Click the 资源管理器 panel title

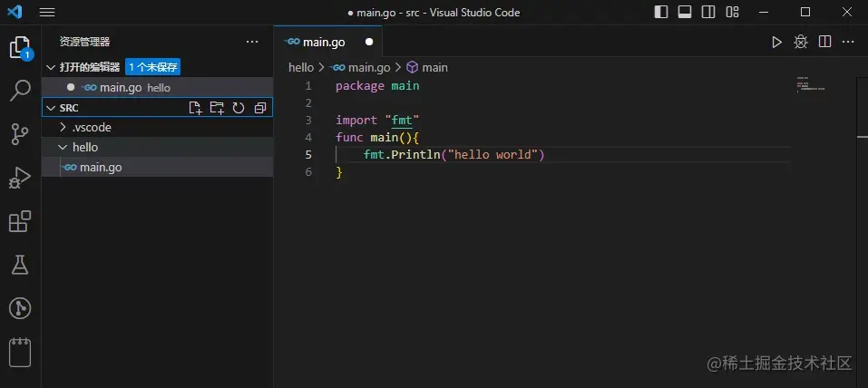pyautogui.click(x=84, y=42)
